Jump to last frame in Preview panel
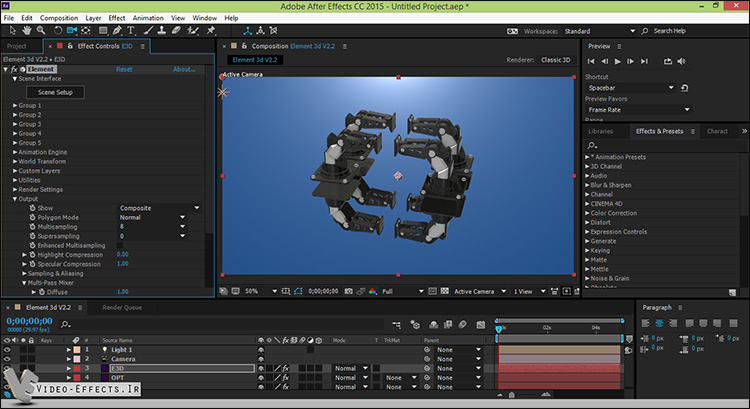 click(x=644, y=61)
